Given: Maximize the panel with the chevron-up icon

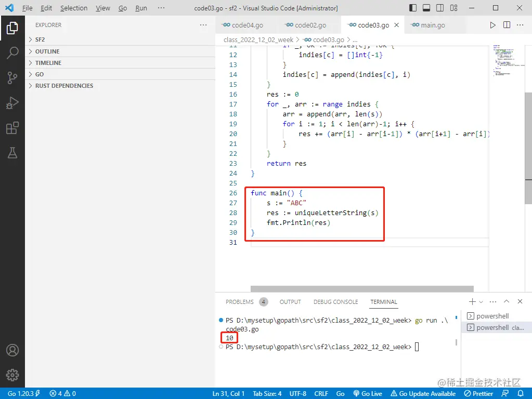Looking at the screenshot, I should (x=506, y=301).
